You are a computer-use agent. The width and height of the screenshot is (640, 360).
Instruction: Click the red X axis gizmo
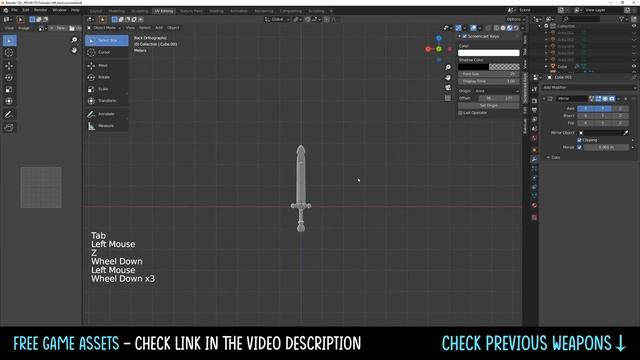tap(428, 49)
